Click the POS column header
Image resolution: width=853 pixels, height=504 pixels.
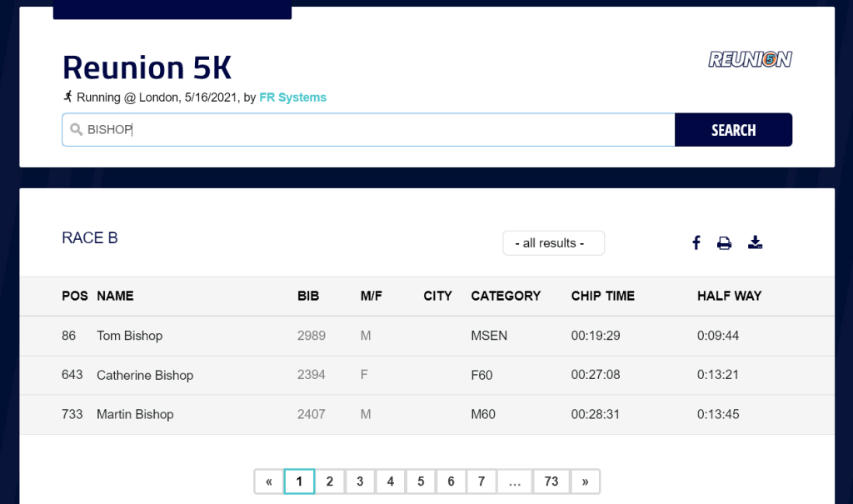74,296
